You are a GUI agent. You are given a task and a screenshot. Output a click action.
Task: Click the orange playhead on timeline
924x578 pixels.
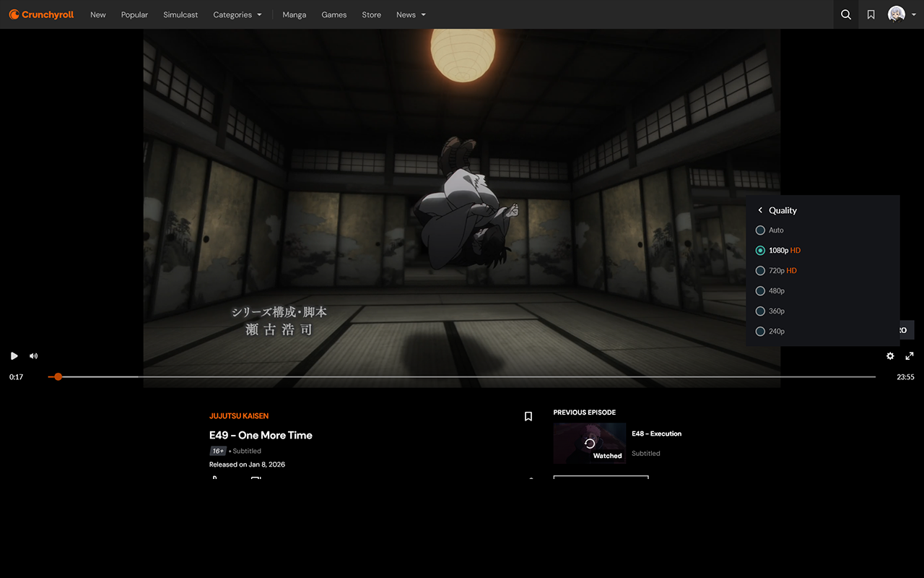click(x=58, y=376)
